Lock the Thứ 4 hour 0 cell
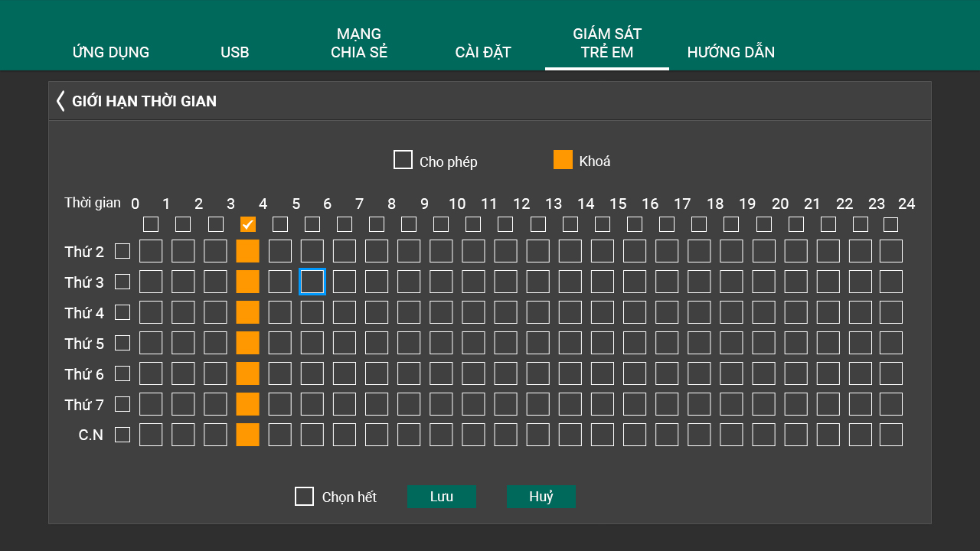The width and height of the screenshot is (980, 551). 151,312
